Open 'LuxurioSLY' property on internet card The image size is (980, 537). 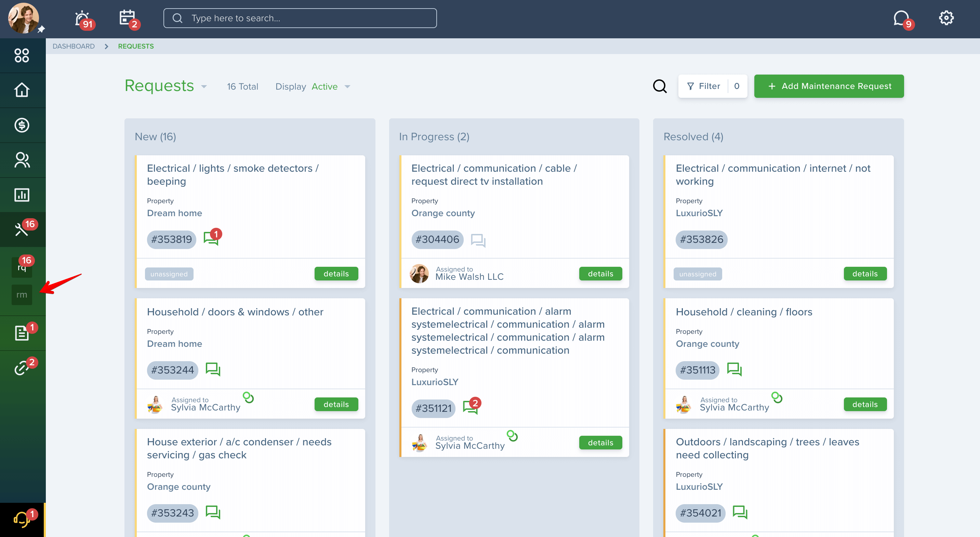tap(699, 213)
